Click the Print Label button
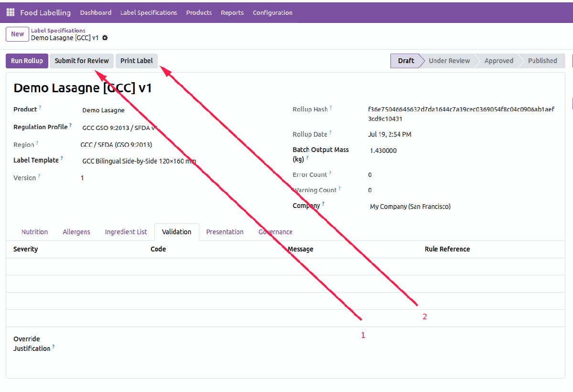The image size is (573, 392). (137, 61)
